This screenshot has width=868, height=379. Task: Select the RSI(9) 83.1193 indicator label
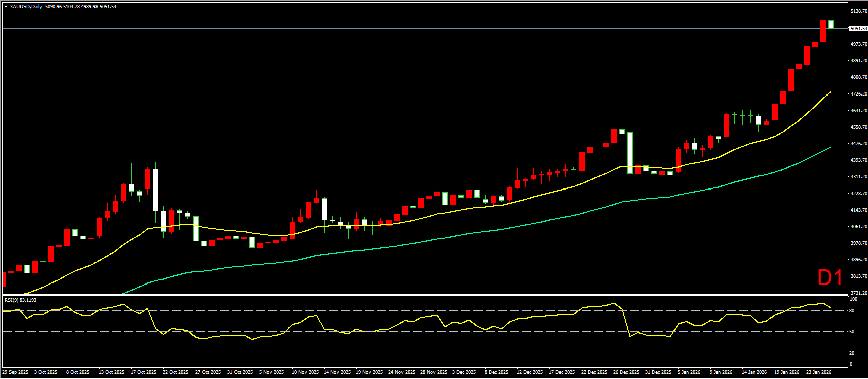21,300
